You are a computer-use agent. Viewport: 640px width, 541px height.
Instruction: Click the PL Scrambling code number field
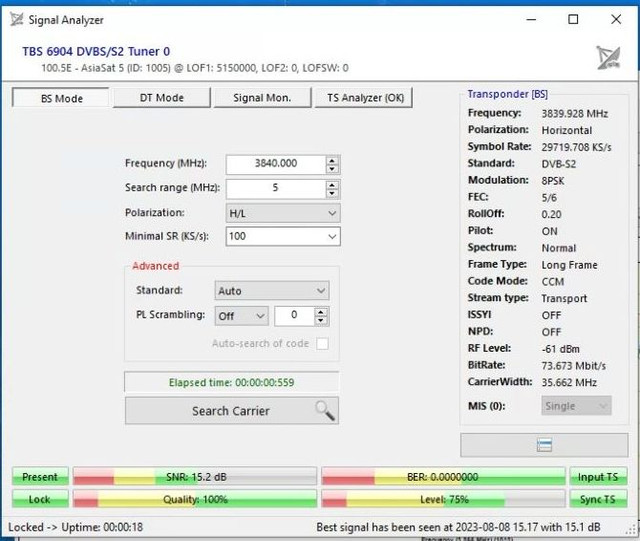tap(294, 316)
